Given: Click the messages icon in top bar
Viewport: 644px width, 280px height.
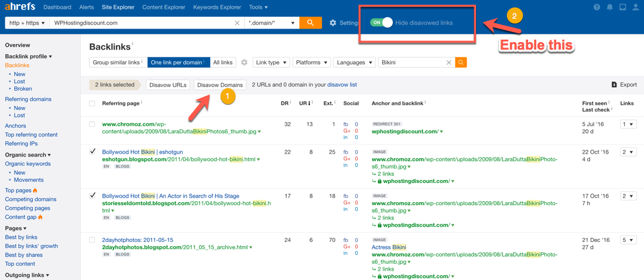Looking at the screenshot, I should click(x=623, y=8).
